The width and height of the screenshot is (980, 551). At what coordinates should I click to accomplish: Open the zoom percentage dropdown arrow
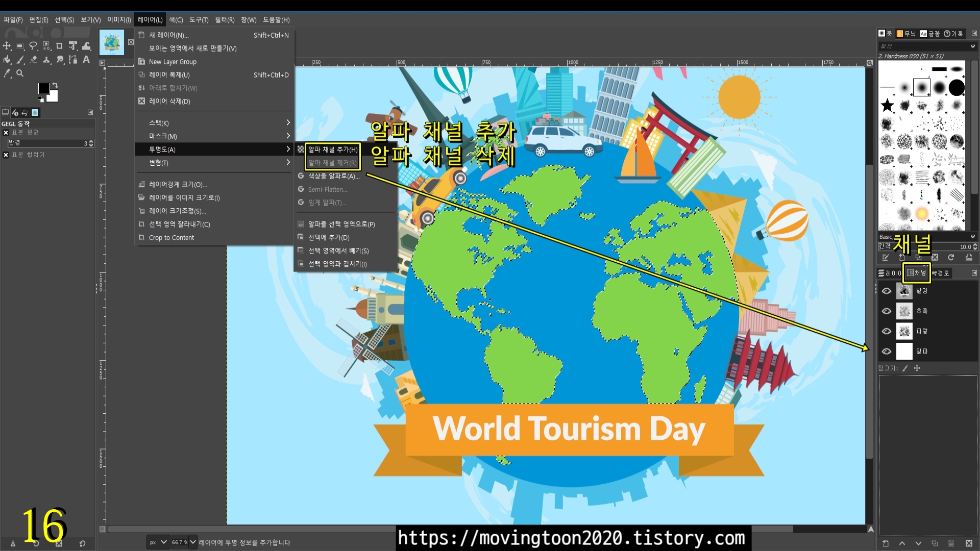coord(193,542)
